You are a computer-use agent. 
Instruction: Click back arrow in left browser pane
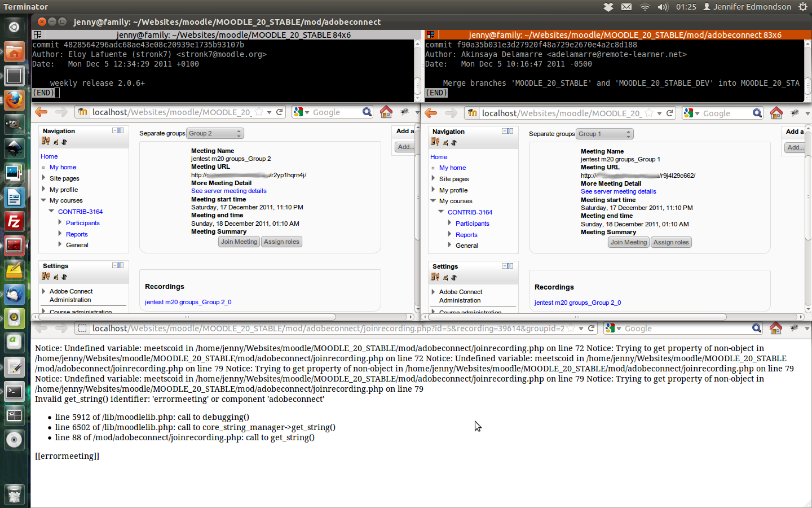coord(41,112)
